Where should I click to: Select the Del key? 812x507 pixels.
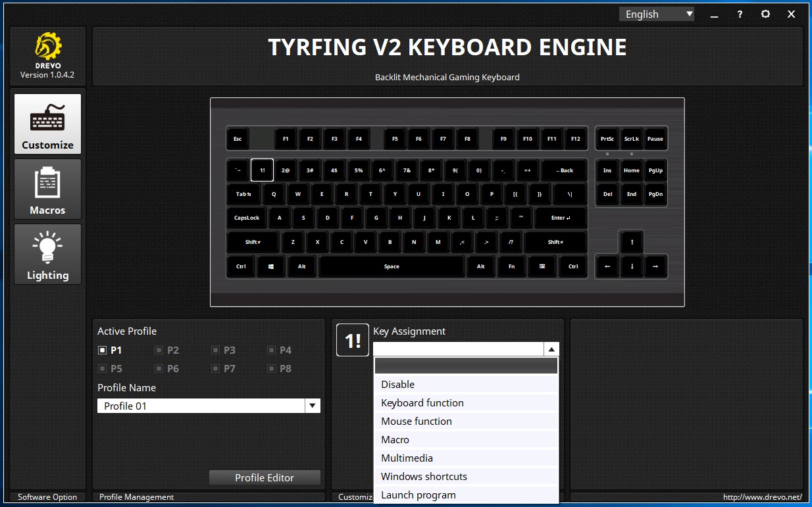tap(607, 194)
